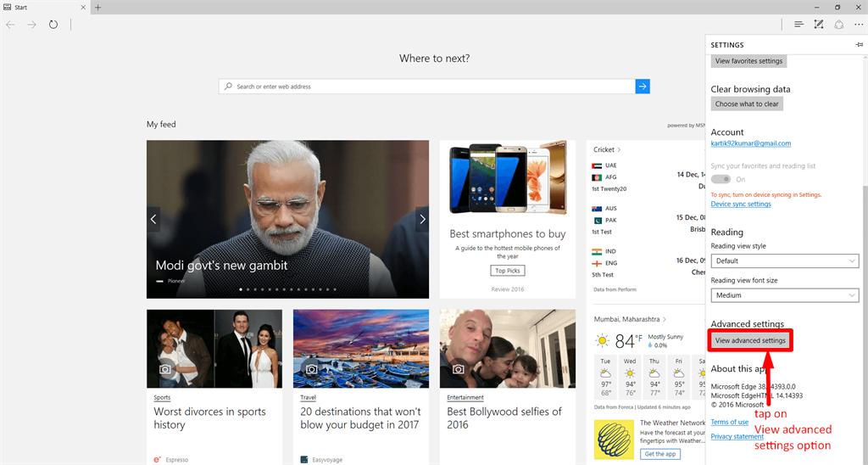868x465 pixels.
Task: Open the Worst divorces in sports history headline
Action: 210,417
